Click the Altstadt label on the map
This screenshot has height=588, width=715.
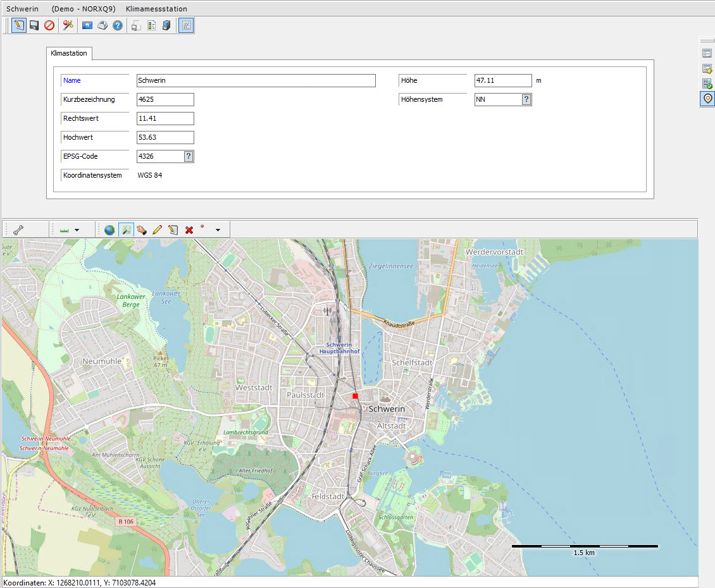tap(391, 426)
